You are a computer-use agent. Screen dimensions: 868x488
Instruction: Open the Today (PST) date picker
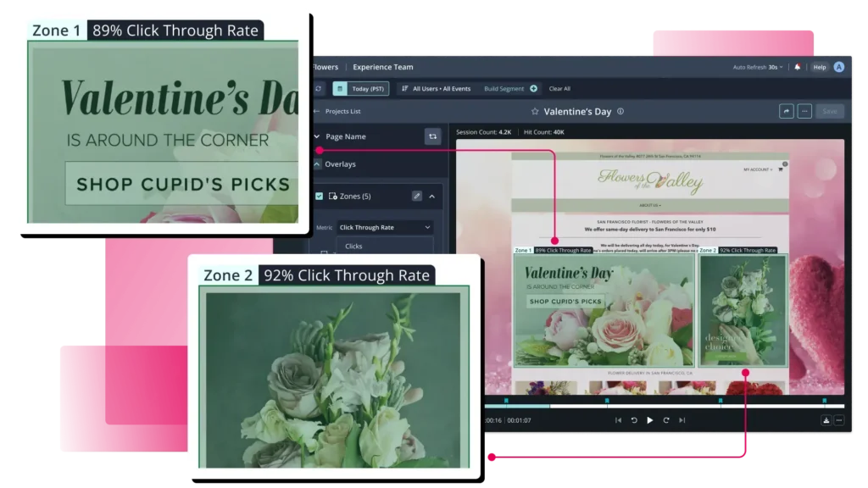[361, 88]
